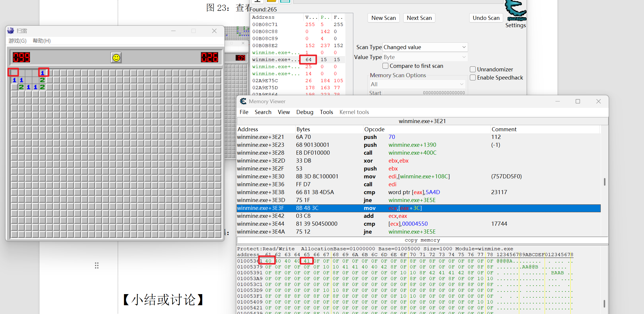Click the Next Scan button
The height and width of the screenshot is (314, 644).
click(419, 18)
